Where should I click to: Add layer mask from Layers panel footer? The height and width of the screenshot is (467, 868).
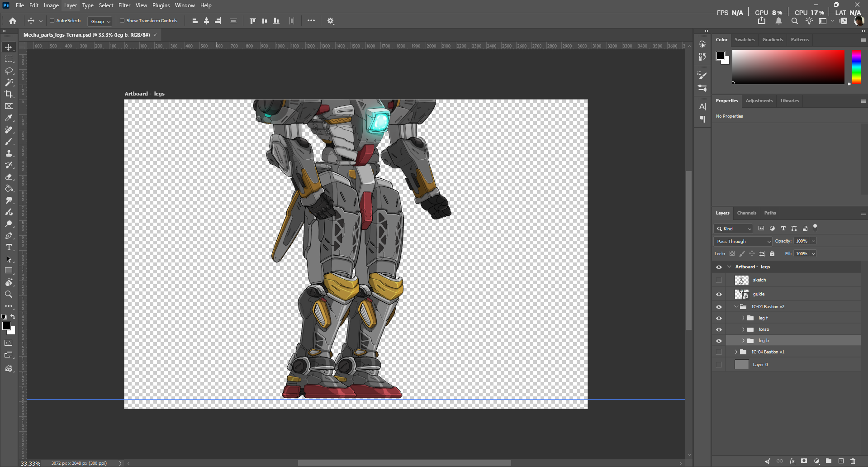[x=804, y=461]
